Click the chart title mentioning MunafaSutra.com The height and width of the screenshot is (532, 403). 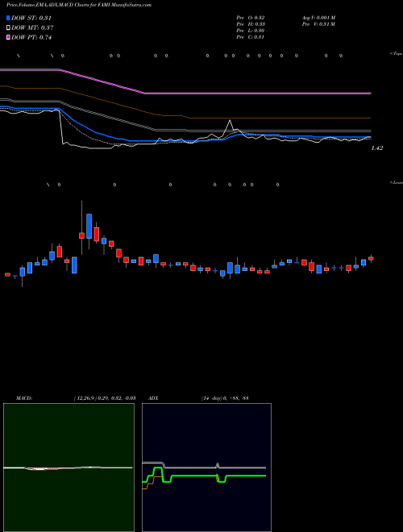(79, 5)
